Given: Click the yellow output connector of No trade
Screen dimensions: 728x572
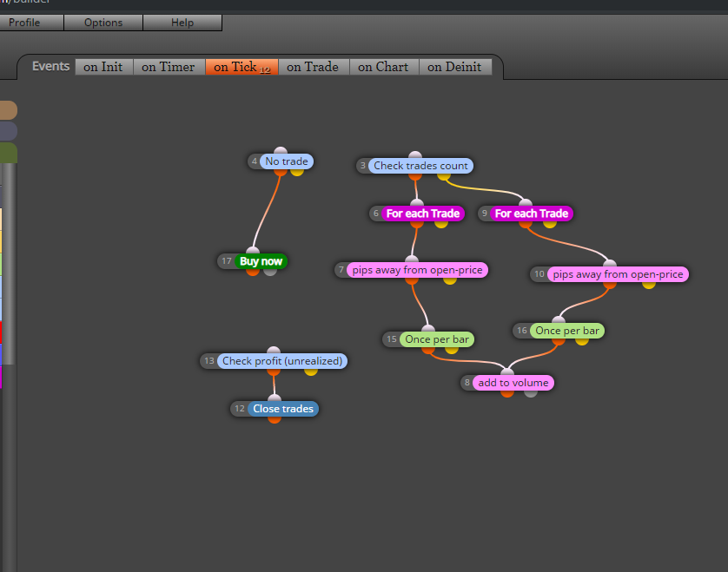Looking at the screenshot, I should tap(297, 172).
